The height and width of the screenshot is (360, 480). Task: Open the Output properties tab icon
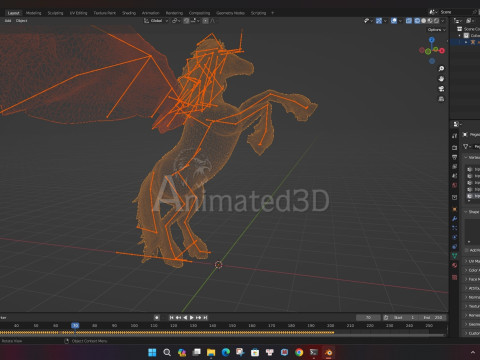(x=455, y=157)
